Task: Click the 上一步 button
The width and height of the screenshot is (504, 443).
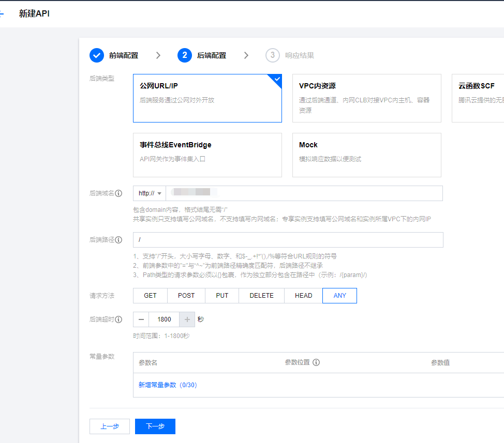Action: click(x=110, y=426)
